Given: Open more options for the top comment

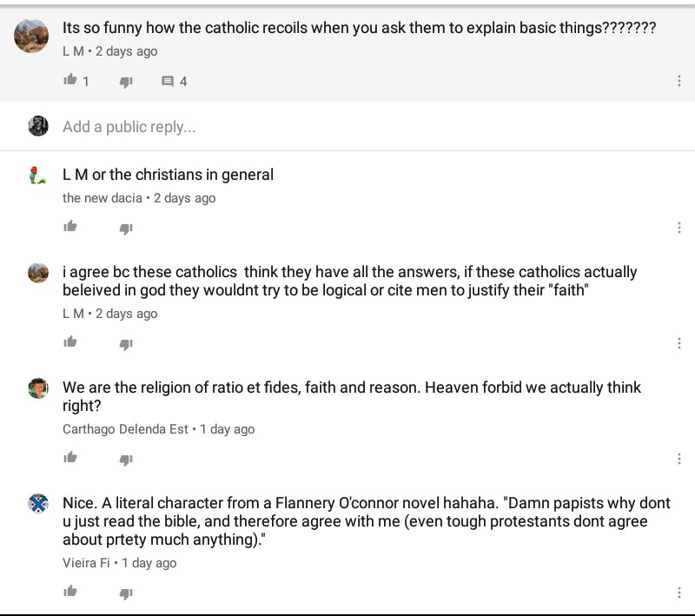Looking at the screenshot, I should point(679,81).
